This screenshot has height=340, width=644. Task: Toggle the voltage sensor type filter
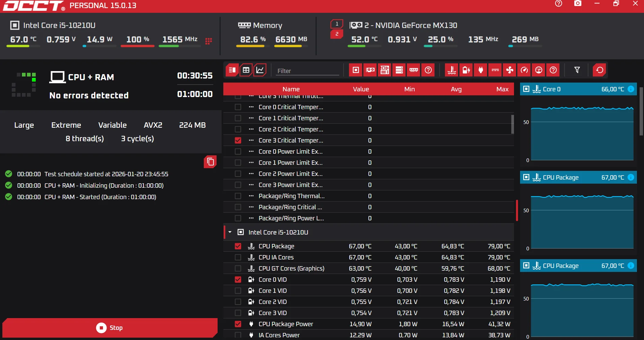tap(466, 70)
